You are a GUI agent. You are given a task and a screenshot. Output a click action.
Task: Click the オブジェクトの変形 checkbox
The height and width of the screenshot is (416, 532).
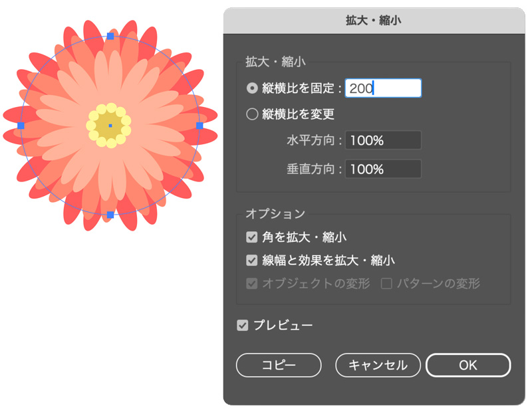click(x=251, y=284)
